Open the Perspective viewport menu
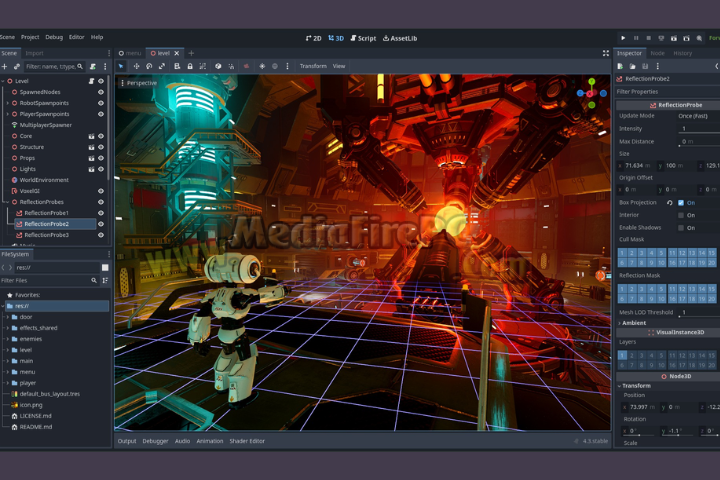This screenshot has width=720, height=480. (x=139, y=83)
